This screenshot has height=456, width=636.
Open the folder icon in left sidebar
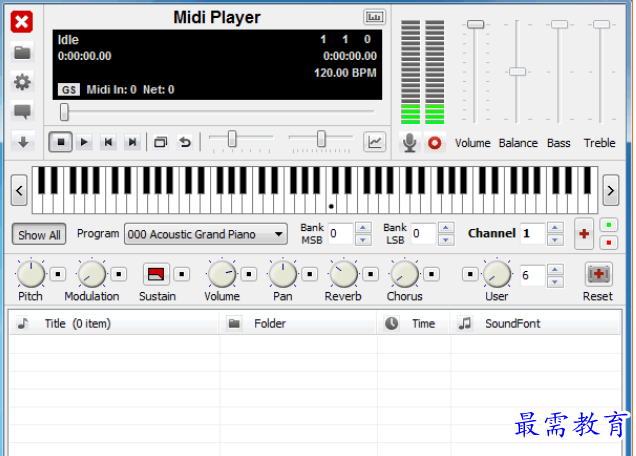[x=22, y=52]
